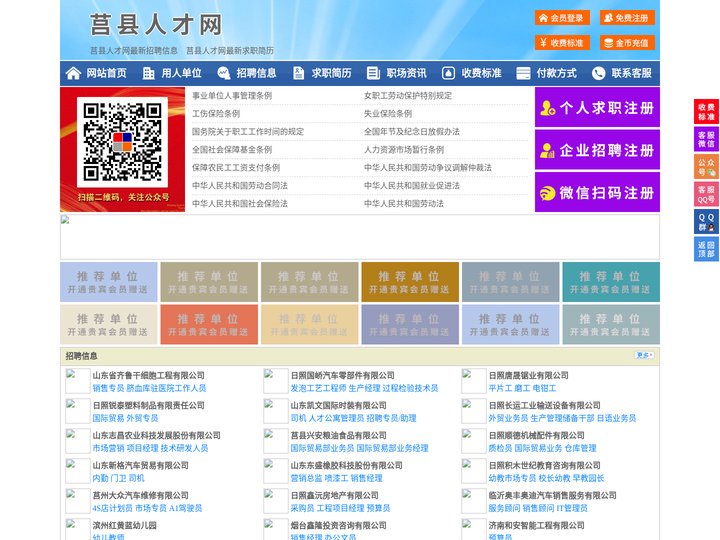Click the 营销总监 job link

(306, 478)
